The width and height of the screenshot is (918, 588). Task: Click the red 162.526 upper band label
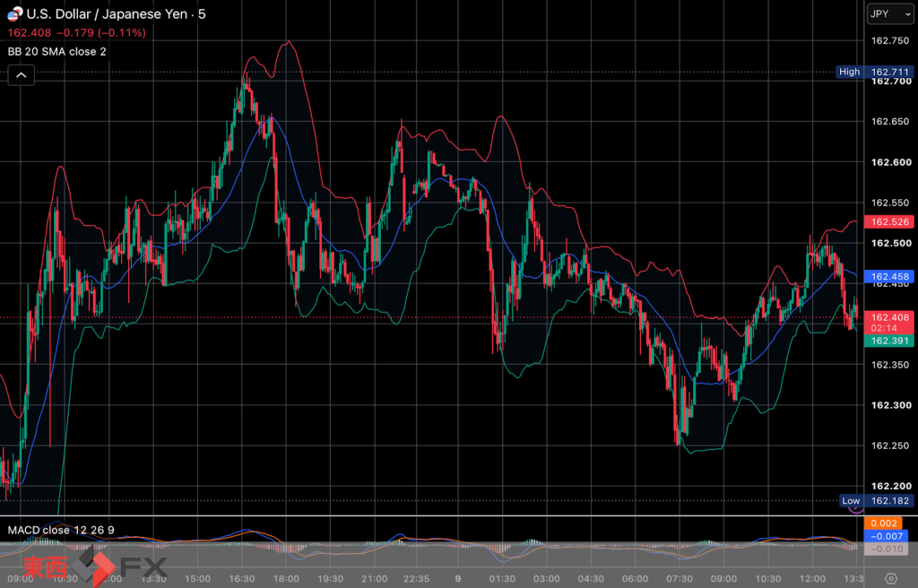click(889, 222)
